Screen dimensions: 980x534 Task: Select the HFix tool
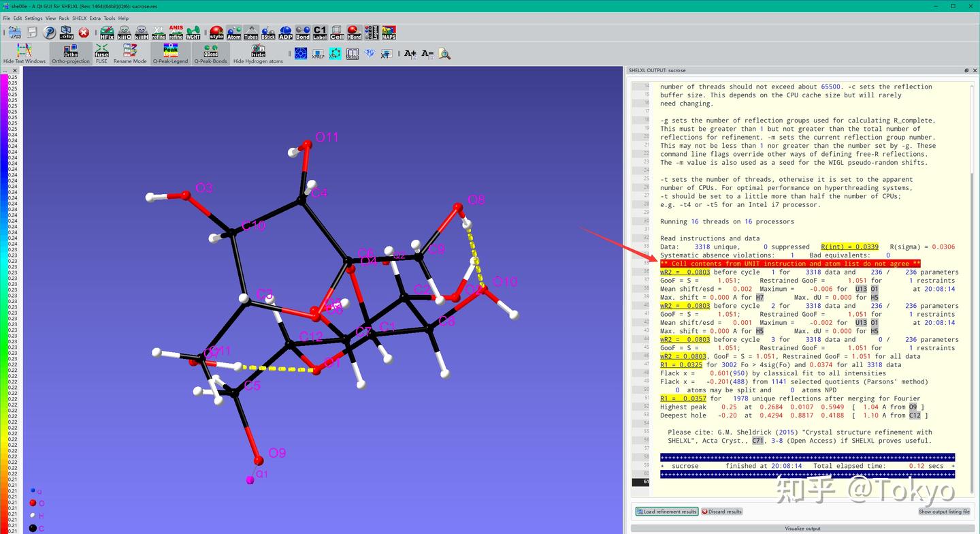tap(107, 32)
